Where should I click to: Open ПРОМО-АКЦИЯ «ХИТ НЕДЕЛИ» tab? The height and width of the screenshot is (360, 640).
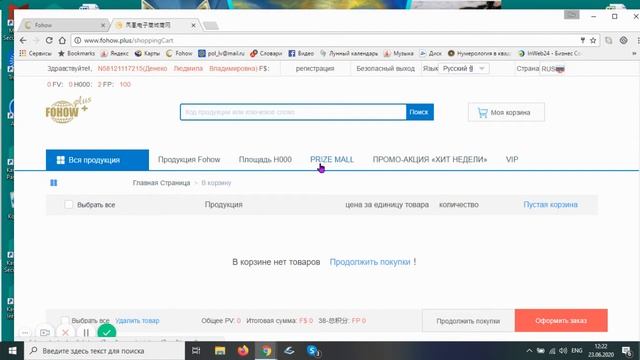(430, 160)
